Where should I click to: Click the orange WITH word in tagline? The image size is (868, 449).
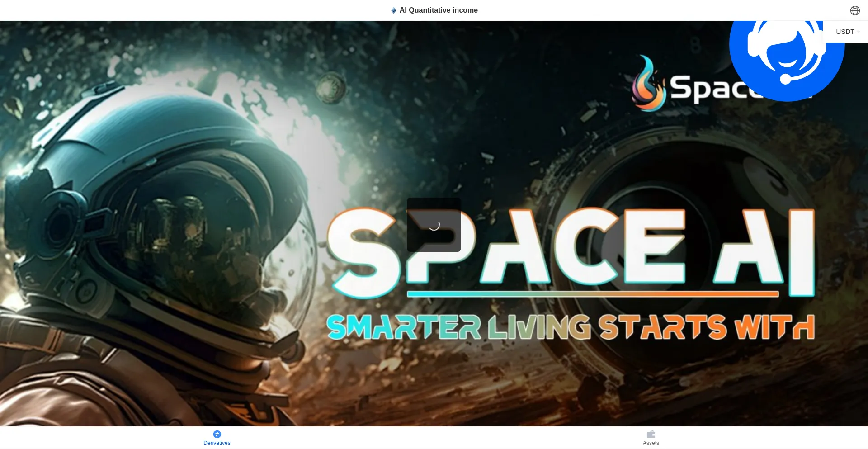[x=774, y=327]
